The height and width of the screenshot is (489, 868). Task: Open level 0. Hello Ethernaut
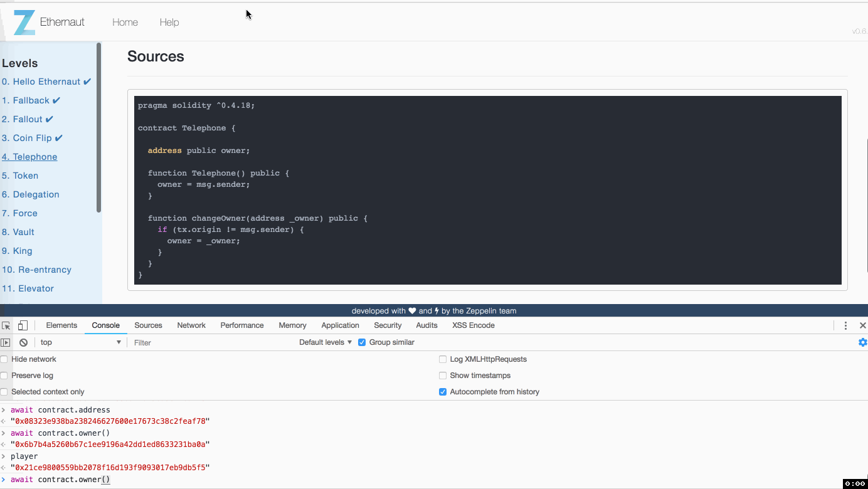point(46,81)
